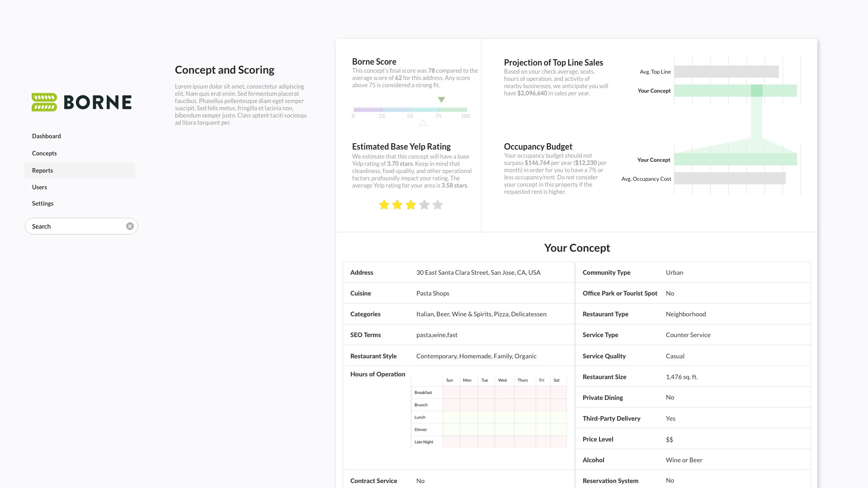The width and height of the screenshot is (868, 488).
Task: Click the Your Concept top line sales bar
Action: [x=736, y=90]
